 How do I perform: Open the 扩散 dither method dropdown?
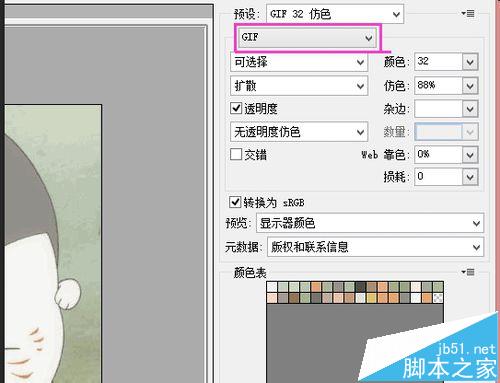coord(299,86)
